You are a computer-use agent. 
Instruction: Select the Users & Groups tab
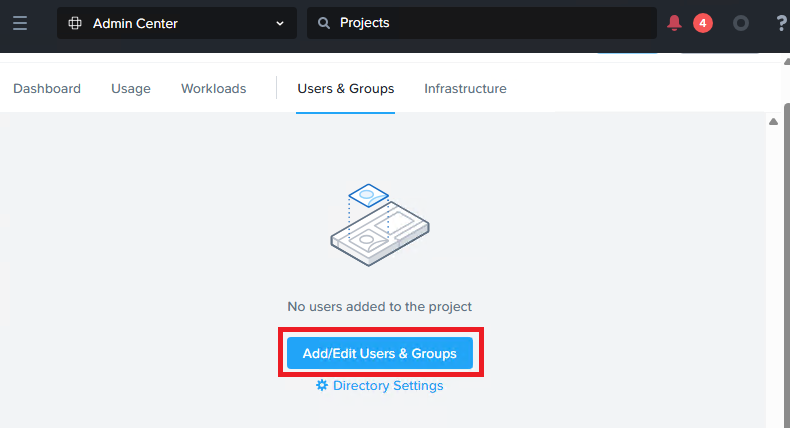(346, 89)
